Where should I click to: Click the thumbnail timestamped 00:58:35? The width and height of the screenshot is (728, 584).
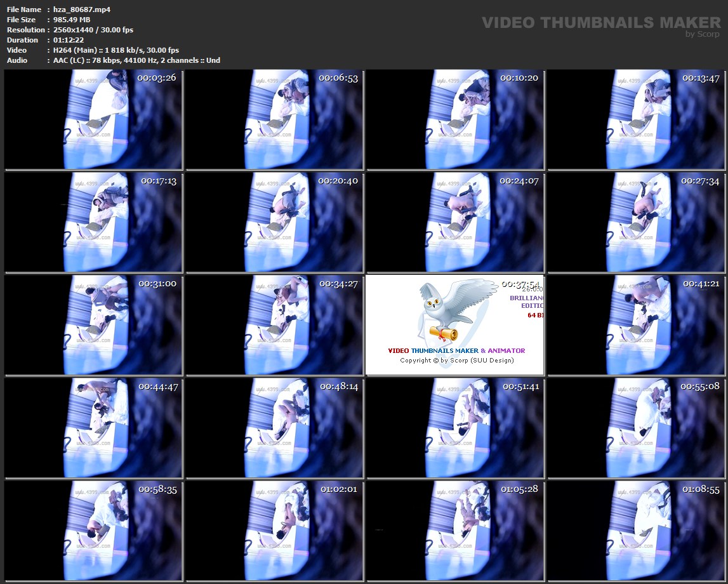coord(93,531)
